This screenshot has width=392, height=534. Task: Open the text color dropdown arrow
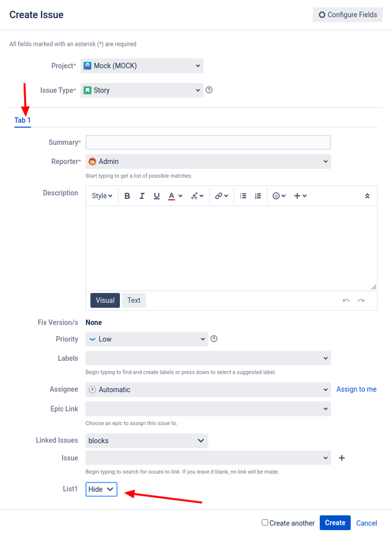coord(180,196)
